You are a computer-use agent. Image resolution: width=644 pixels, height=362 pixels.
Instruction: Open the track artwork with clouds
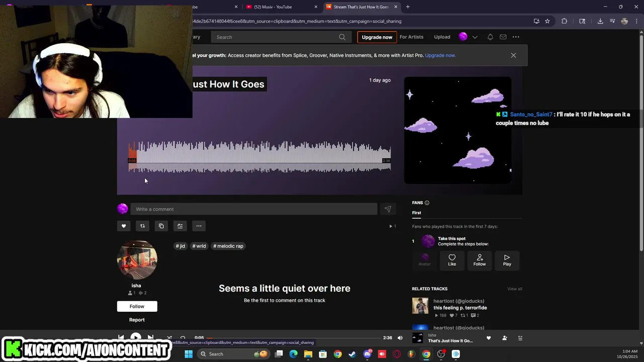click(458, 130)
